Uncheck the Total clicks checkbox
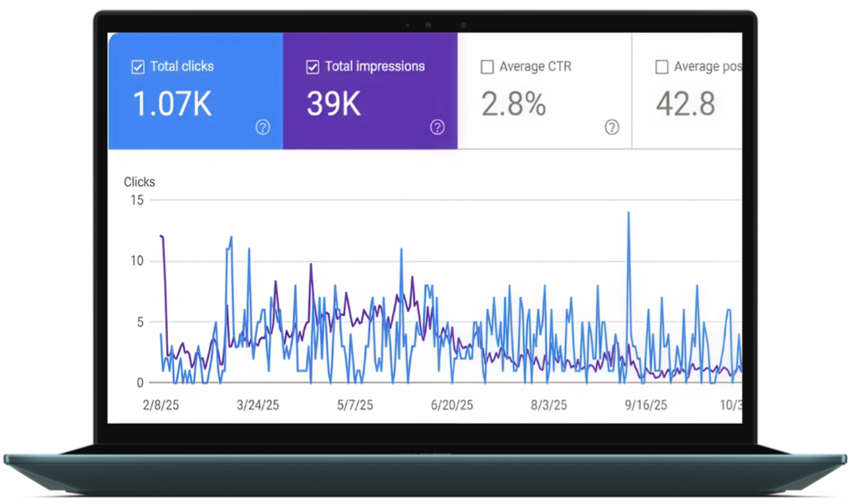The width and height of the screenshot is (856, 504). tap(139, 67)
